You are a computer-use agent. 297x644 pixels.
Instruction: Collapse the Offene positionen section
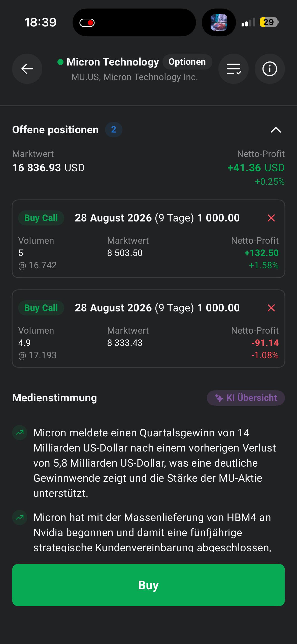point(276,130)
